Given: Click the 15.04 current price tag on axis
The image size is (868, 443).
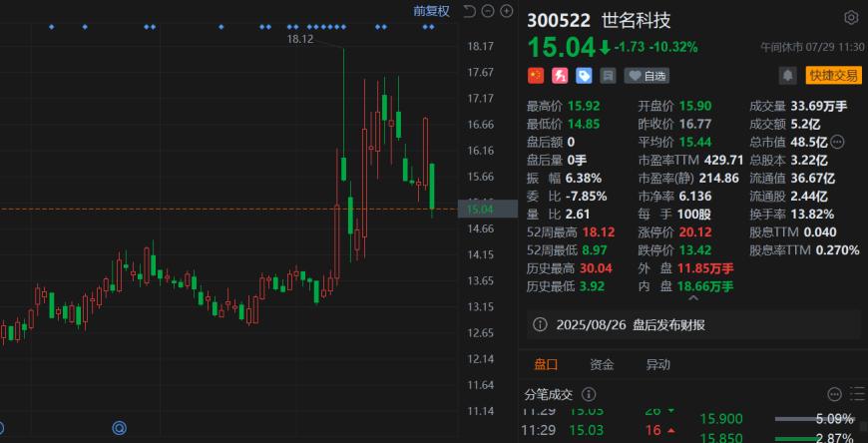Looking at the screenshot, I should click(487, 210).
